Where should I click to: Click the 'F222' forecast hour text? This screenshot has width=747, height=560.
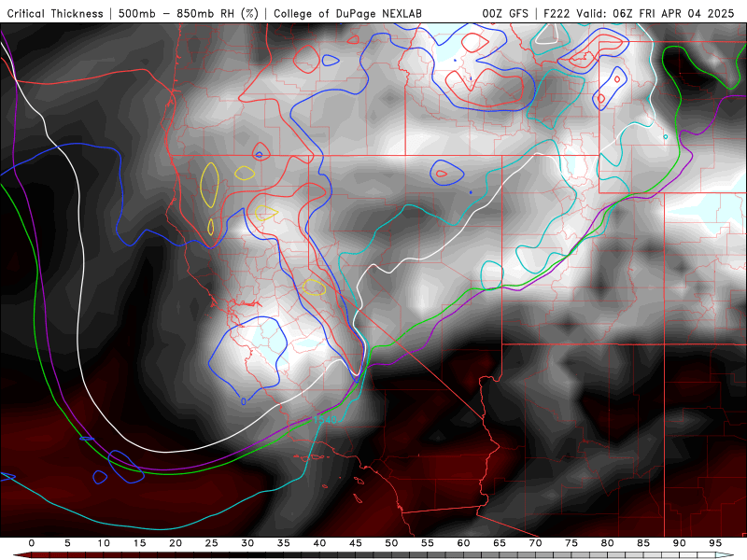[557, 14]
